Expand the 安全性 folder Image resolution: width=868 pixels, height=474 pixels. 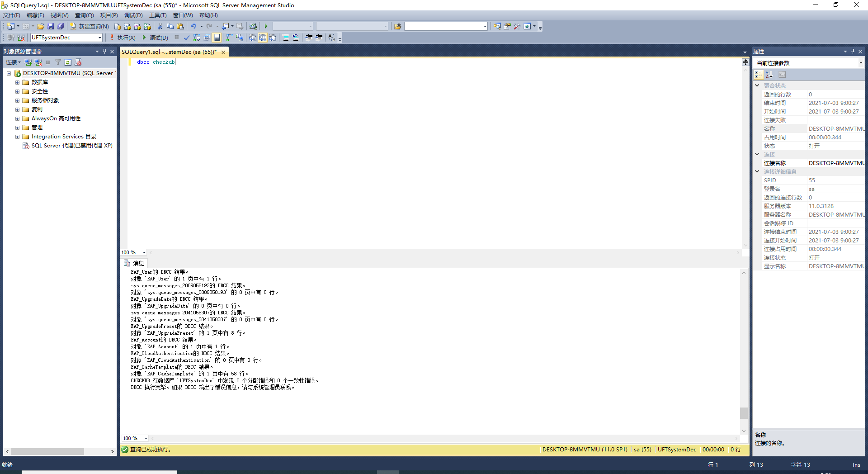click(x=17, y=91)
